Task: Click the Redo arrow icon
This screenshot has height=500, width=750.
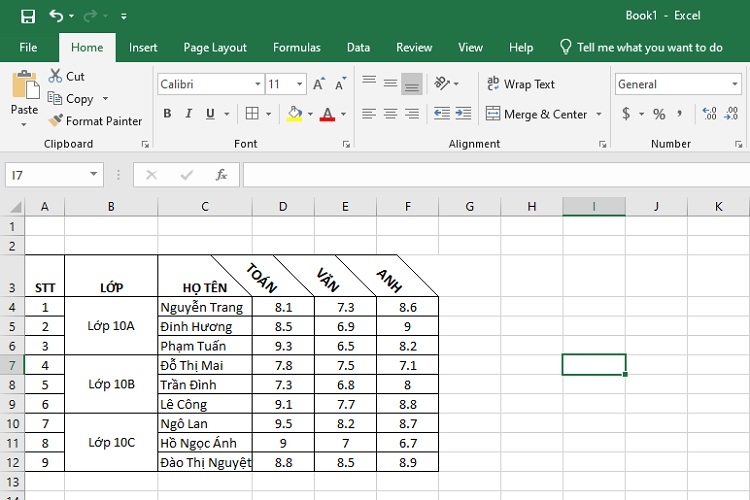Action: pyautogui.click(x=90, y=16)
